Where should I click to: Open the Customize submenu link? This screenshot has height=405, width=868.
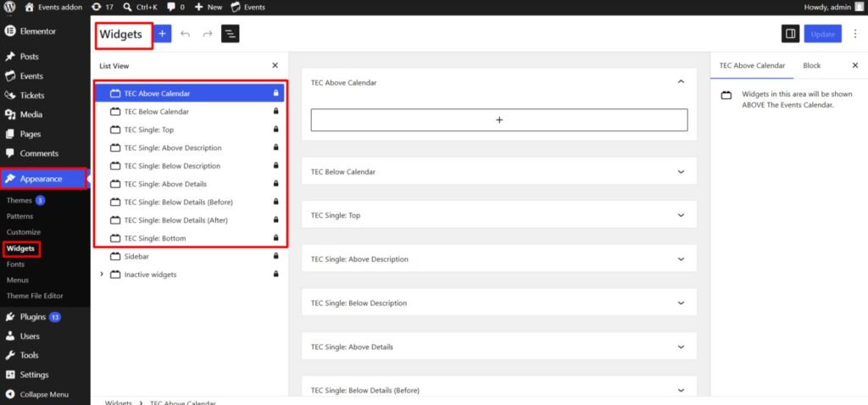tap(23, 232)
